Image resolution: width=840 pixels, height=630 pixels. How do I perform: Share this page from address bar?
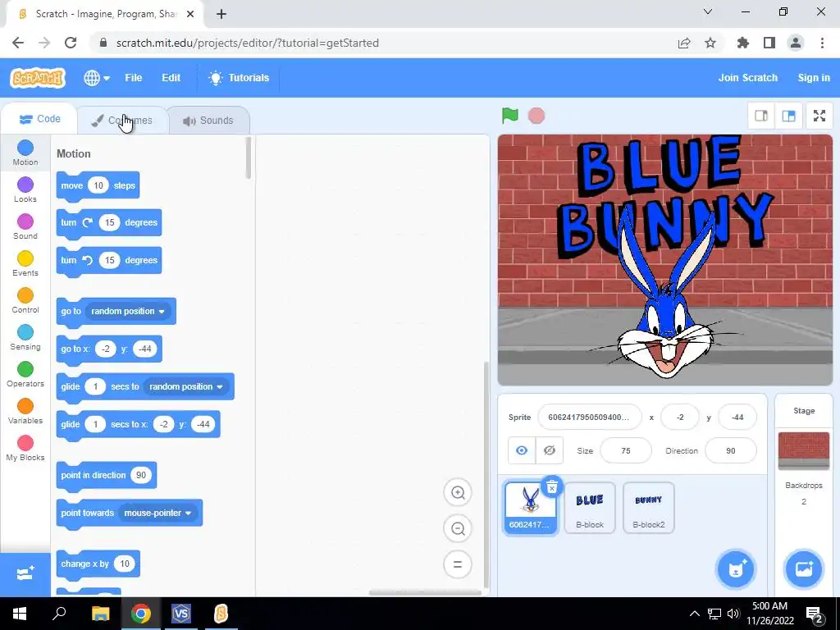click(684, 43)
